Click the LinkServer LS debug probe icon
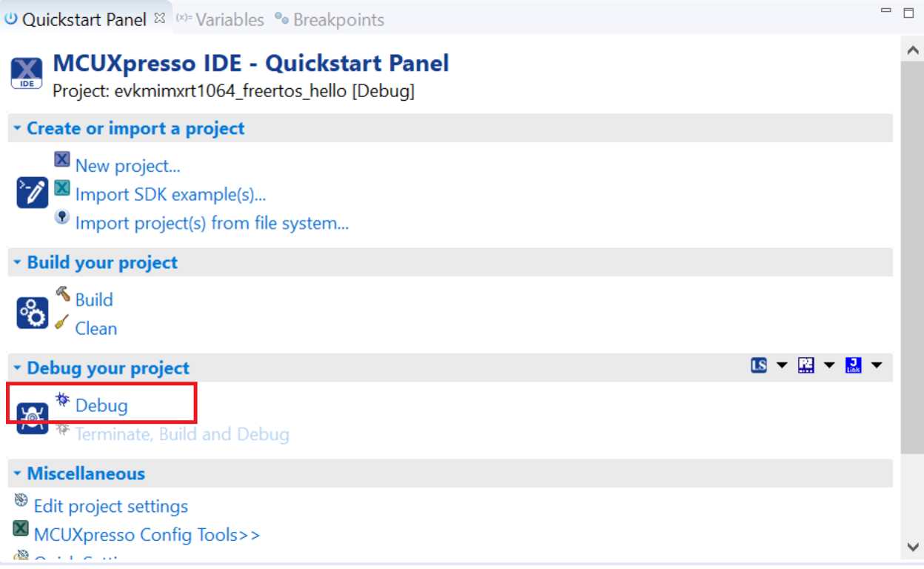The height and width of the screenshot is (569, 924). coord(759,365)
